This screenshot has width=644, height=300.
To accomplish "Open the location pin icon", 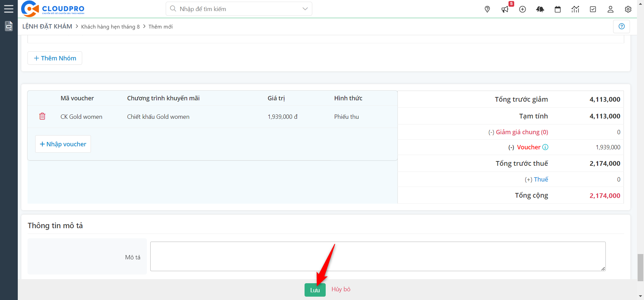I will 487,9.
